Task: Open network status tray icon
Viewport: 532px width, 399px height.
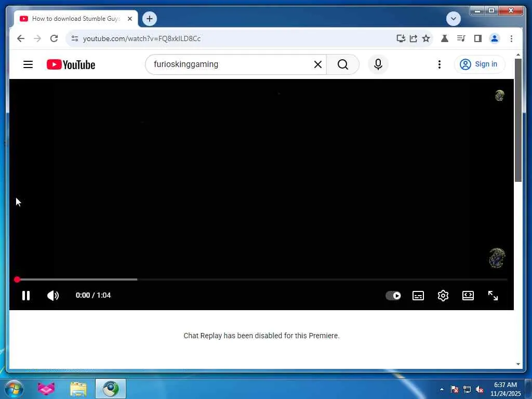Action: [x=467, y=389]
